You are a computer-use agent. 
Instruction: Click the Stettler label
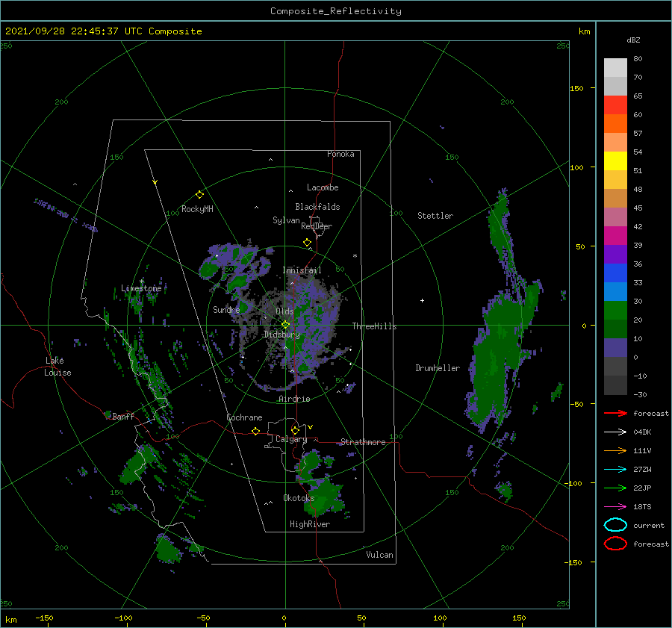435,216
